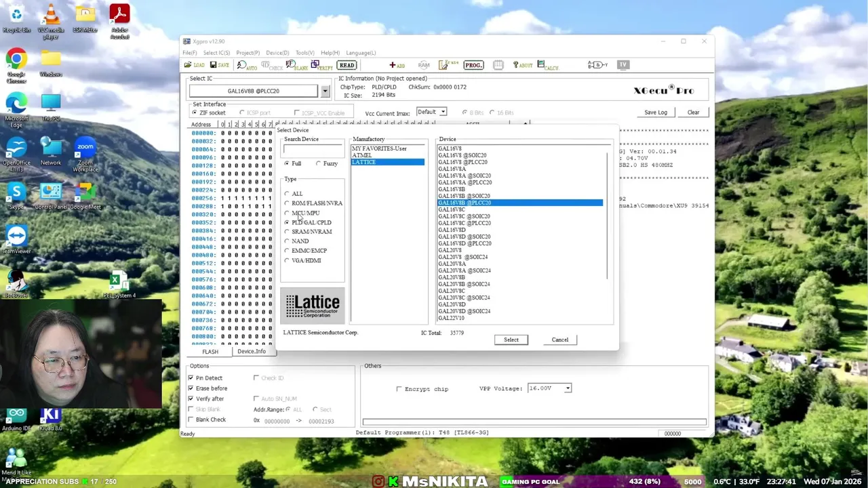This screenshot has width=868, height=488.
Task: Open the Device(D) menu
Action: point(277,53)
